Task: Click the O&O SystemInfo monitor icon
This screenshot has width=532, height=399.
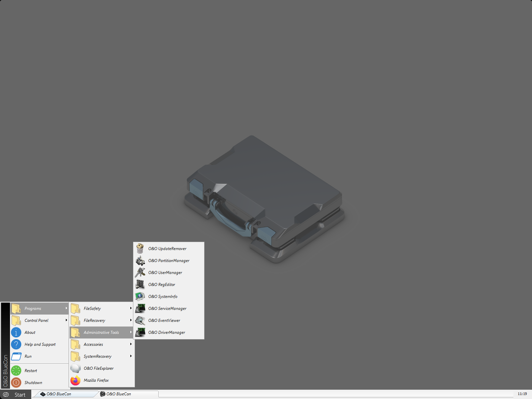Action: point(140,296)
